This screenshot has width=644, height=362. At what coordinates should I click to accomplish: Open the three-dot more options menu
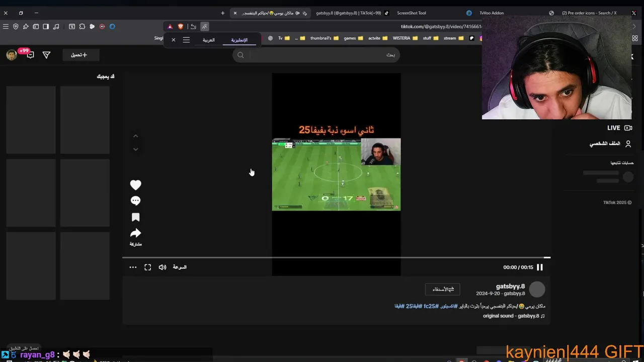133,267
